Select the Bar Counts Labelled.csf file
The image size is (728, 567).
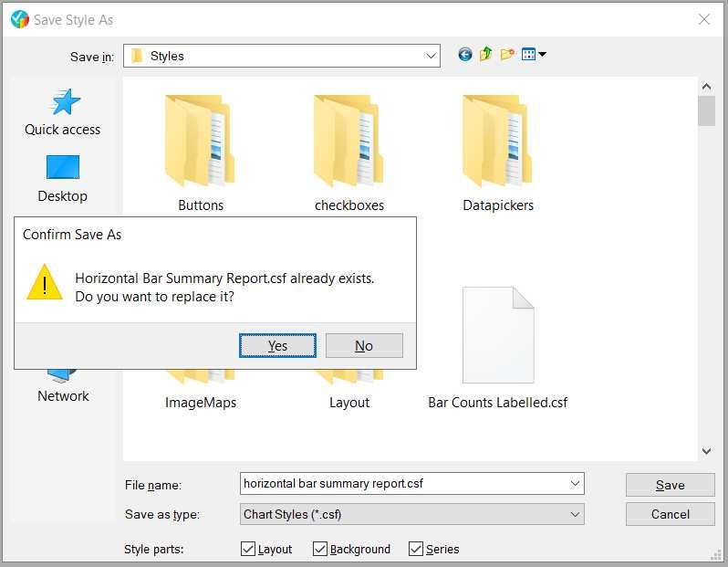tap(498, 349)
